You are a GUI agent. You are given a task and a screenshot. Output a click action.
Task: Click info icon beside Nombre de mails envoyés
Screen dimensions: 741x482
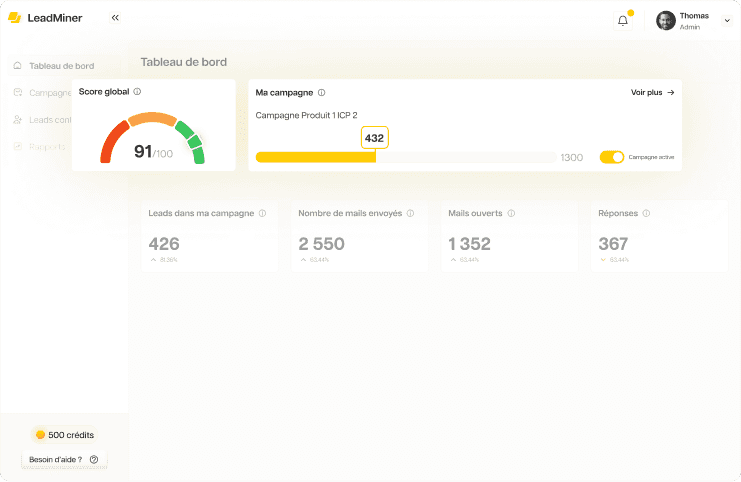point(410,214)
